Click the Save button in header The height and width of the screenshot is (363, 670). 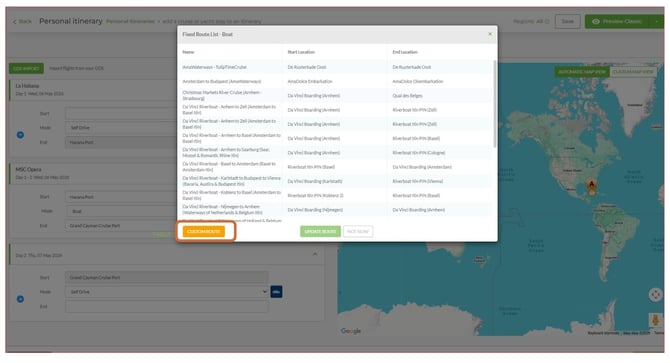tap(567, 21)
